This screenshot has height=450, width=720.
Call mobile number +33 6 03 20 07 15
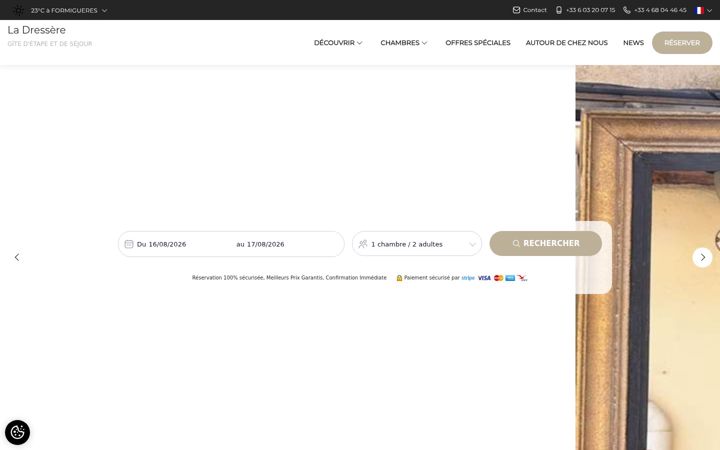(590, 10)
